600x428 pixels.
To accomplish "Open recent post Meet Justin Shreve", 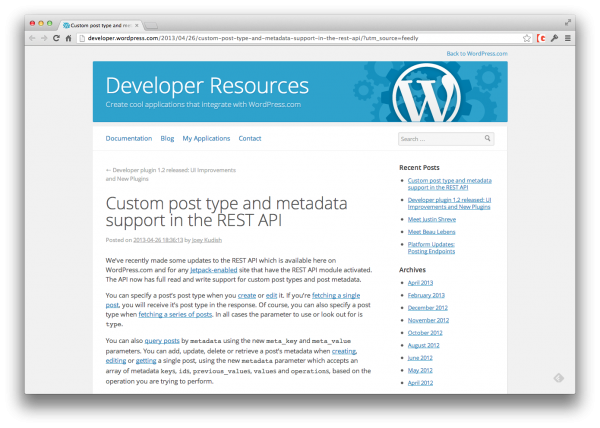I will 432,220.
